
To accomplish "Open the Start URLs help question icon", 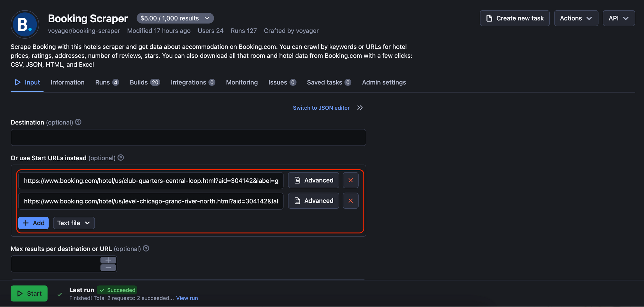I will (x=121, y=158).
